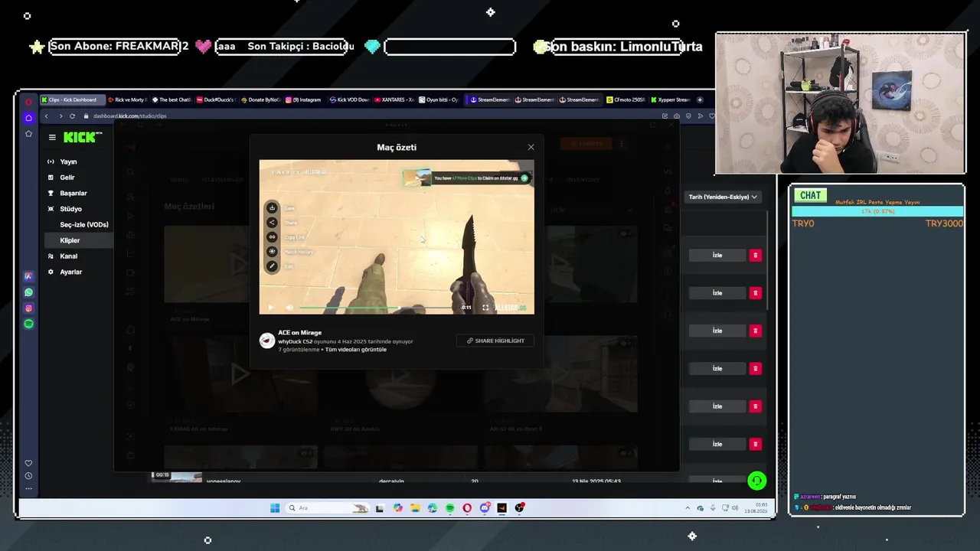Open the Kick sidebar hamburger menu
980x551 pixels.
pyautogui.click(x=52, y=138)
